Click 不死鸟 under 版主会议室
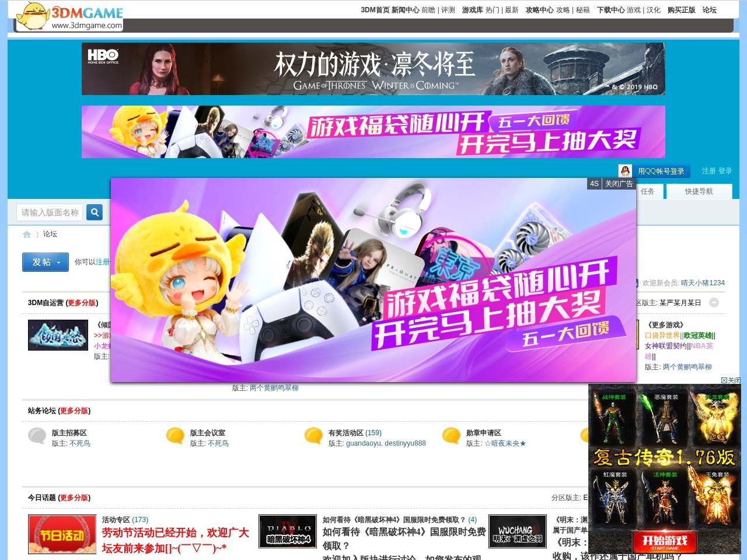The height and width of the screenshot is (560, 747). (218, 443)
